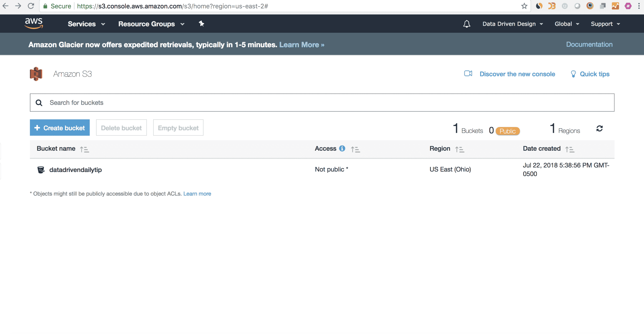Click the pin shortcuts icon

point(201,24)
